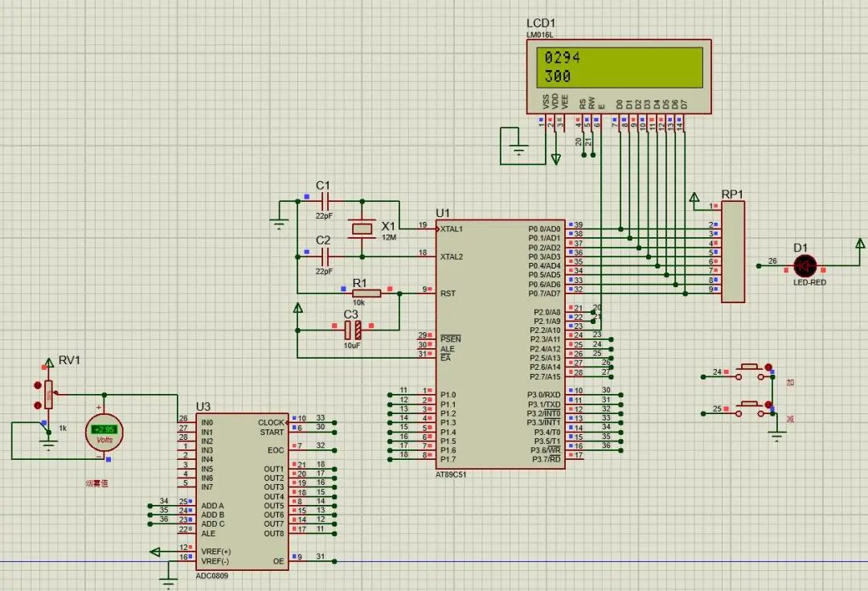This screenshot has width=868, height=591.
Task: Select capacitor C1 symbol
Action: (x=325, y=201)
